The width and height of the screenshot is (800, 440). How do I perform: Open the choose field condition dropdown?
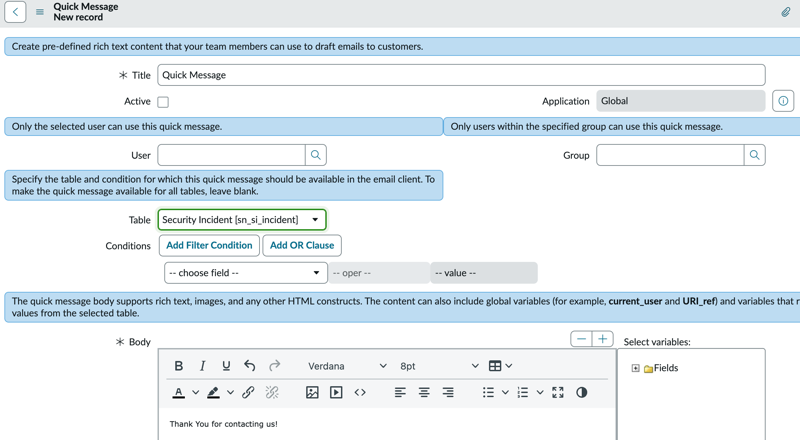click(245, 273)
